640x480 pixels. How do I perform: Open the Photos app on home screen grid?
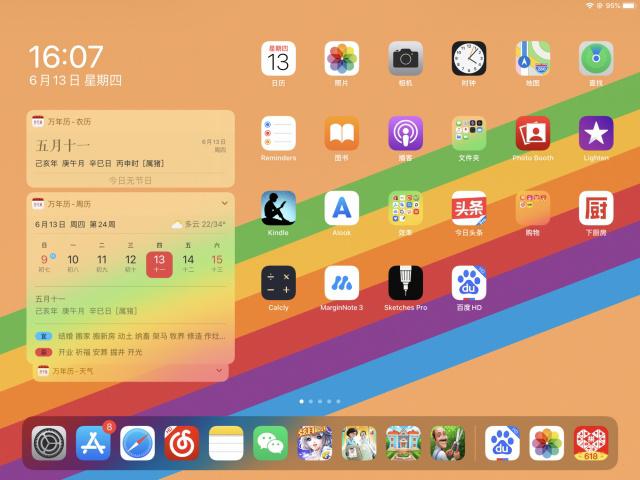(342, 58)
